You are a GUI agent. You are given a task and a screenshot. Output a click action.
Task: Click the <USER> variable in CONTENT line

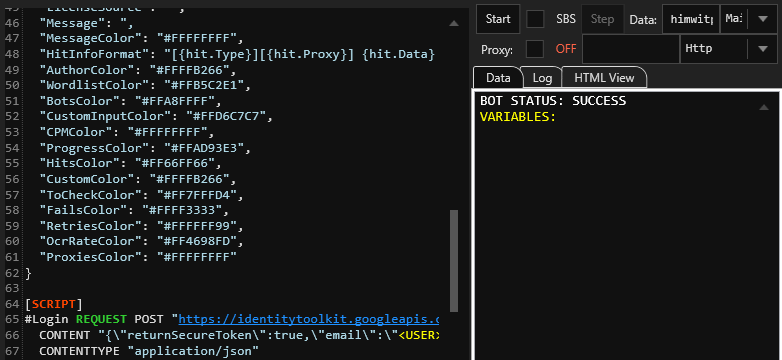pos(418,335)
